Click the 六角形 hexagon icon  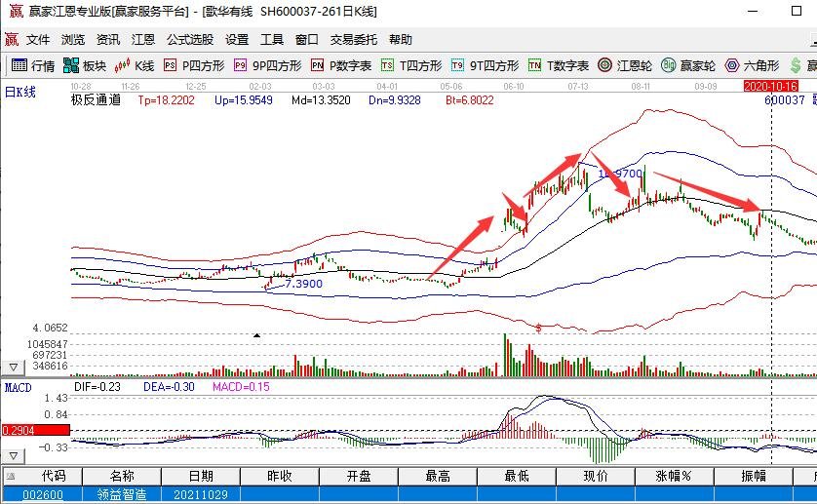732,65
